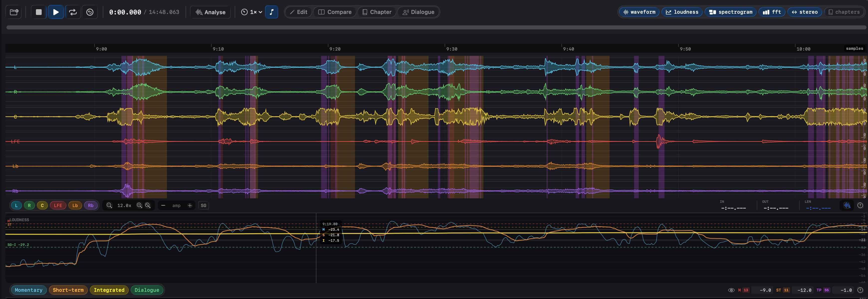Toggle the fft view panel

(772, 12)
